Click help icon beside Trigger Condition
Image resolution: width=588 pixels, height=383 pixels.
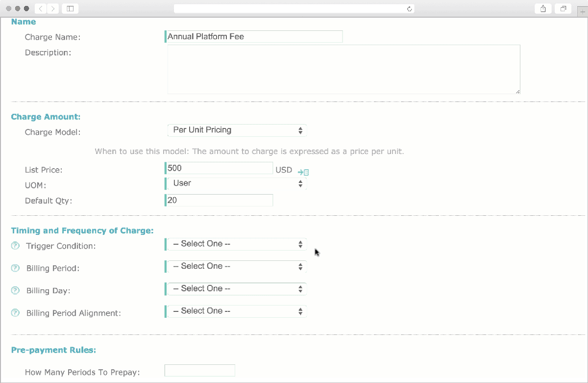15,246
